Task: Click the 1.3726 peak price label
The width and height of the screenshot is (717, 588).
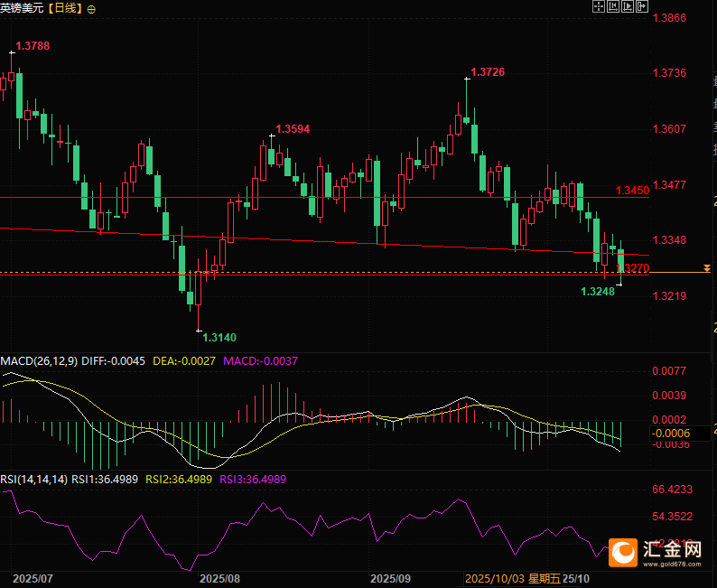Action: coord(488,71)
